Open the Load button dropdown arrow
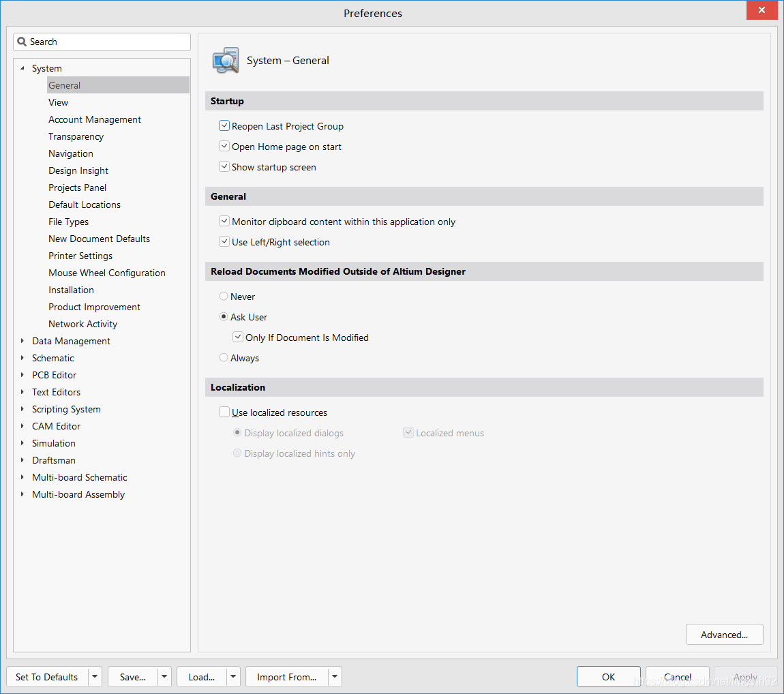 tap(234, 677)
